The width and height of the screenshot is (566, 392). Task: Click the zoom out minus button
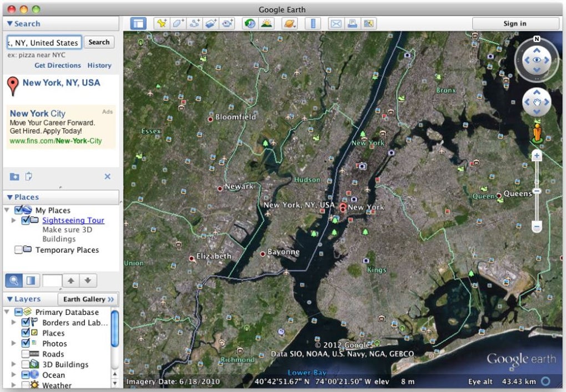537,226
